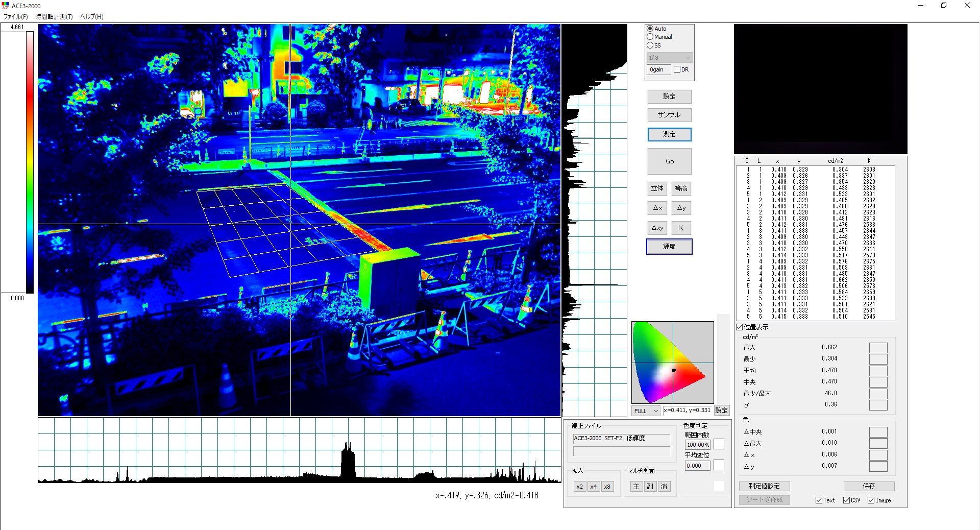Switch to the Δxy display mode
This screenshot has width=980, height=530.
[657, 228]
